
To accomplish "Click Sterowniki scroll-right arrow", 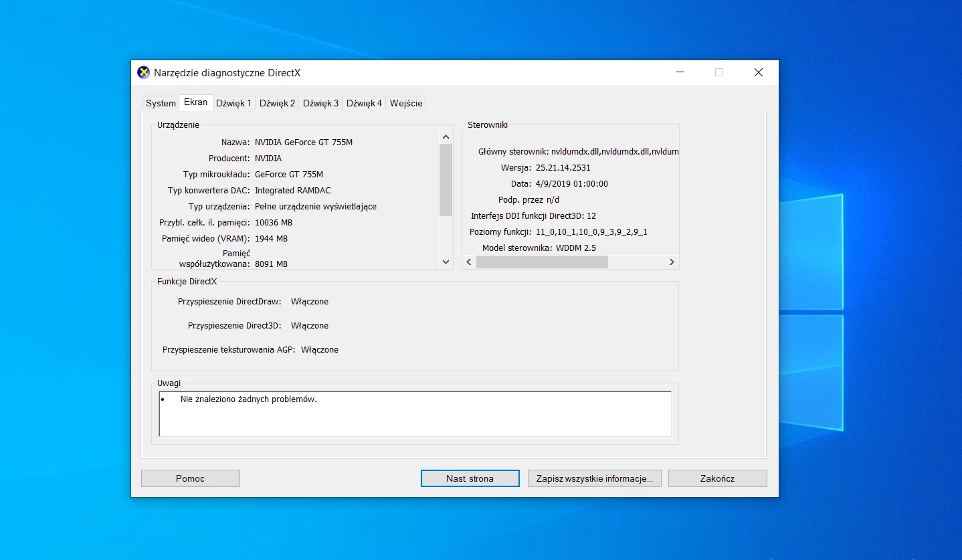I will tap(672, 262).
